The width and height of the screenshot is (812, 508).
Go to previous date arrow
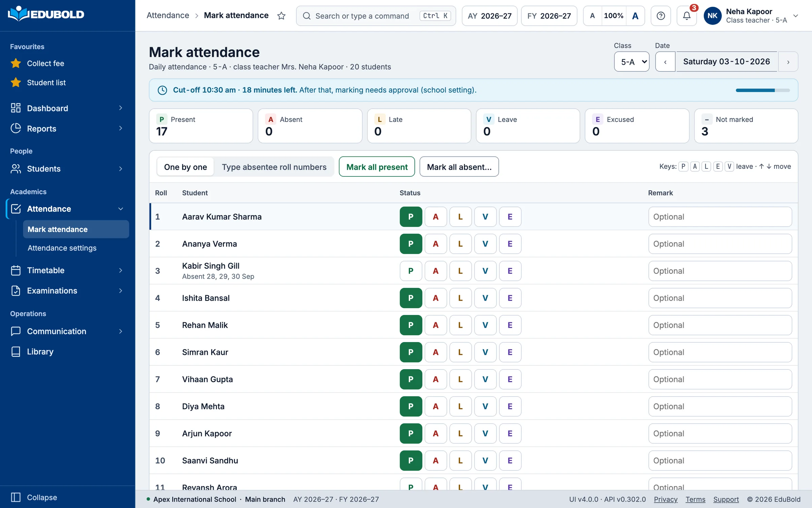pyautogui.click(x=665, y=62)
